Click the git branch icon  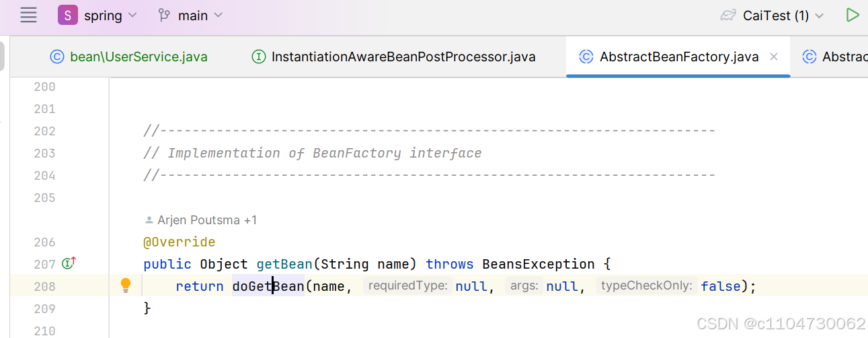164,15
